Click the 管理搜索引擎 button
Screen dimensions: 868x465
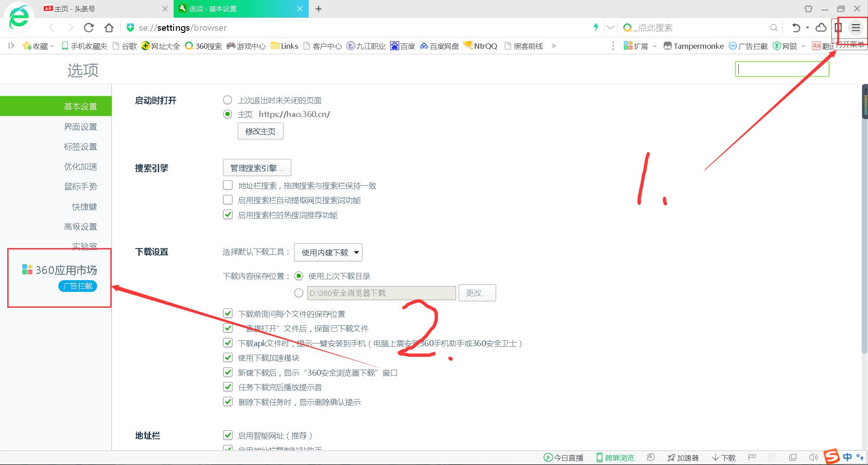[257, 168]
